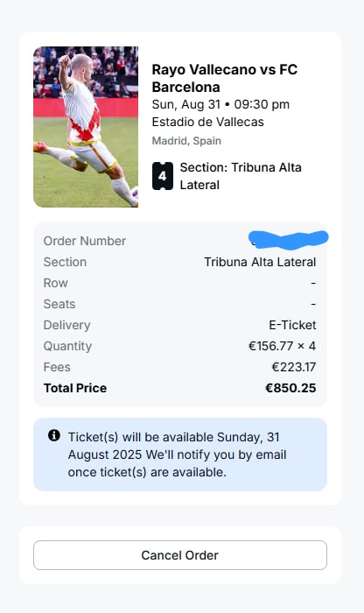Click the hidden order number value

pyautogui.click(x=288, y=239)
